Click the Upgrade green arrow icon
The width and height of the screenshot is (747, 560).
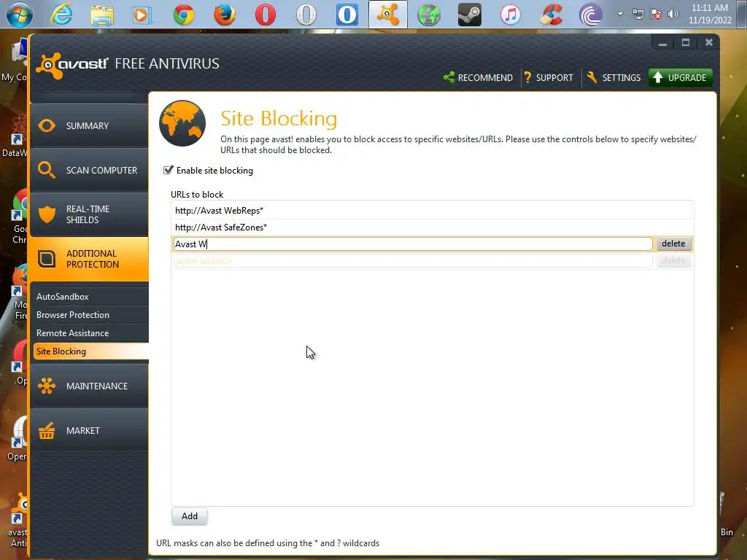(658, 77)
